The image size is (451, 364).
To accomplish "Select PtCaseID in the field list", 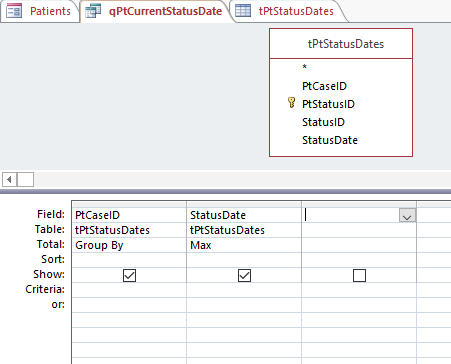I will point(324,86).
